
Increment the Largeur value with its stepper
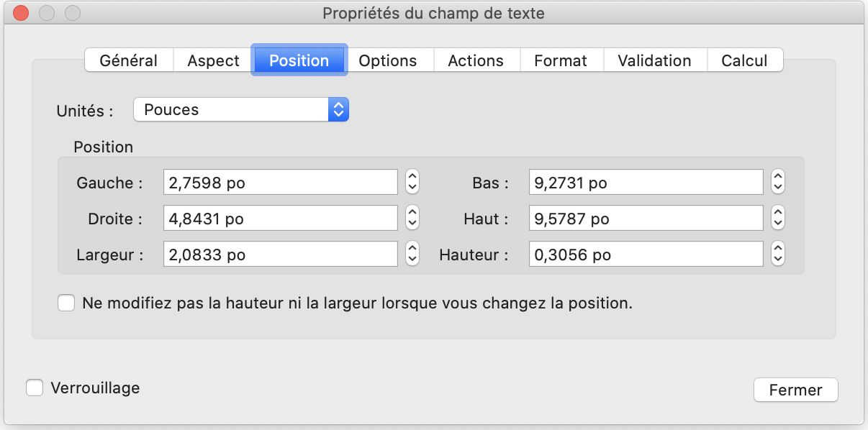[411, 250]
